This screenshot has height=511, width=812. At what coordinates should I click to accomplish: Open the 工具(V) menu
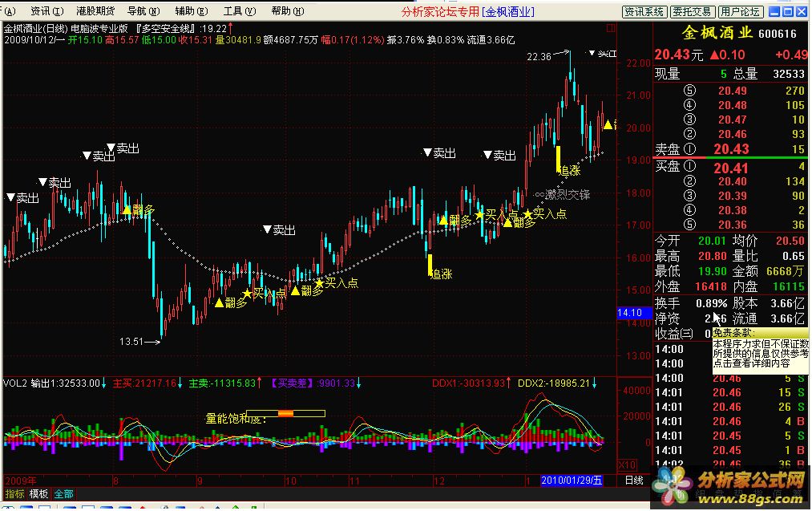coord(239,11)
